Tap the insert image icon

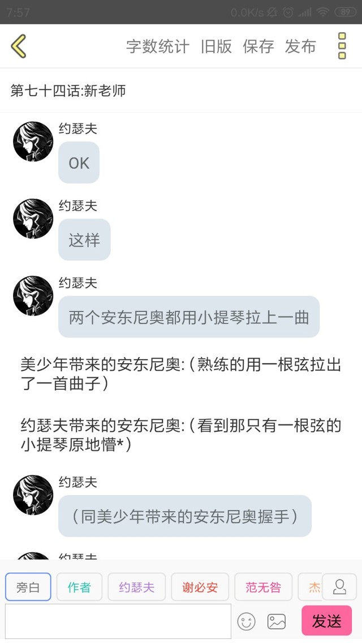(x=276, y=621)
